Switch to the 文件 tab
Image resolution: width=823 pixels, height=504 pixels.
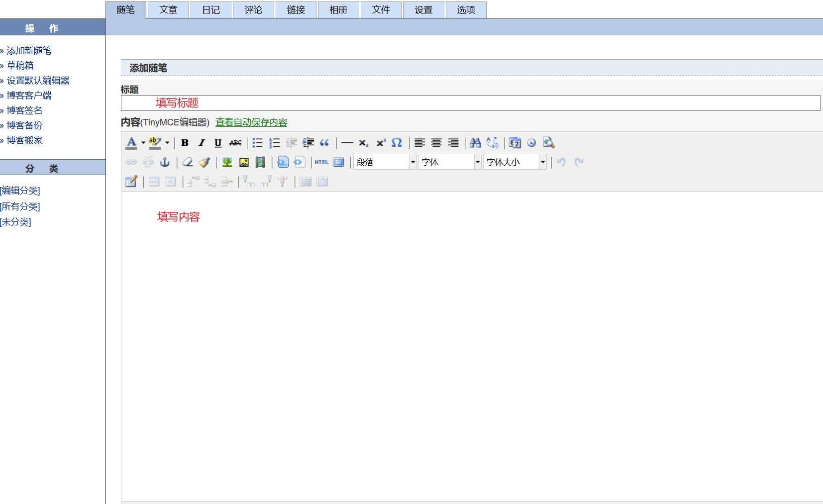[381, 10]
